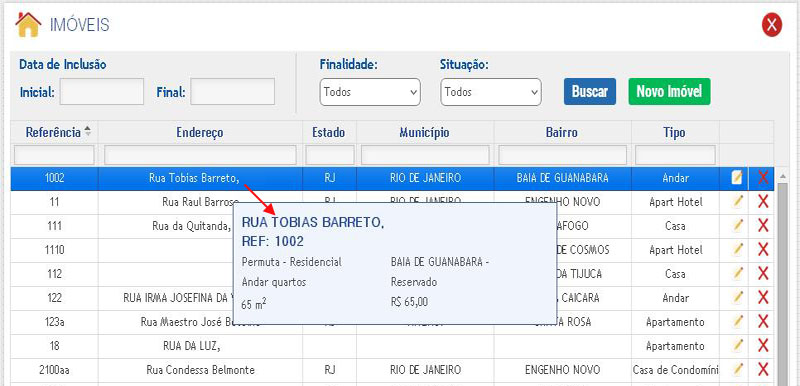Viewport: 800px width, 386px height.
Task: Click the Referência filter box
Action: pyautogui.click(x=54, y=155)
